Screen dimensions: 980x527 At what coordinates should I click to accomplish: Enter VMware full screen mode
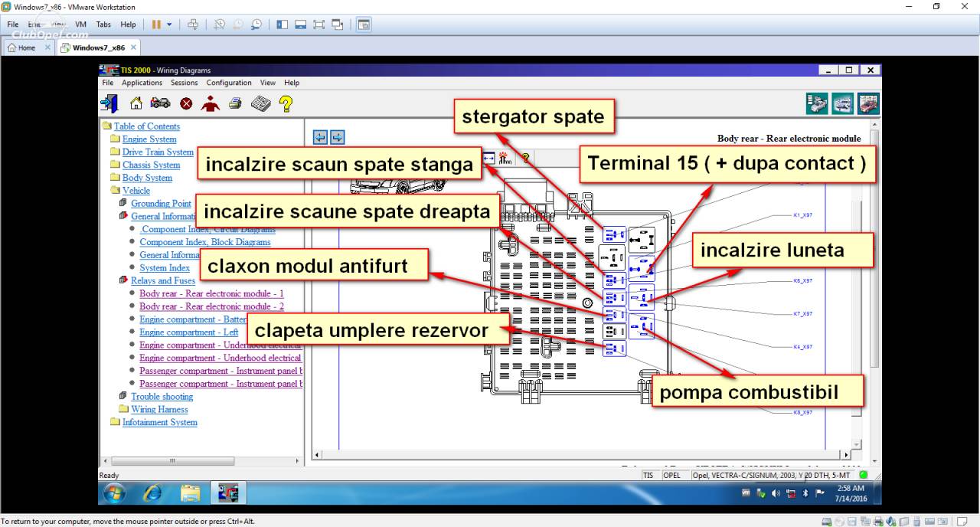[319, 25]
